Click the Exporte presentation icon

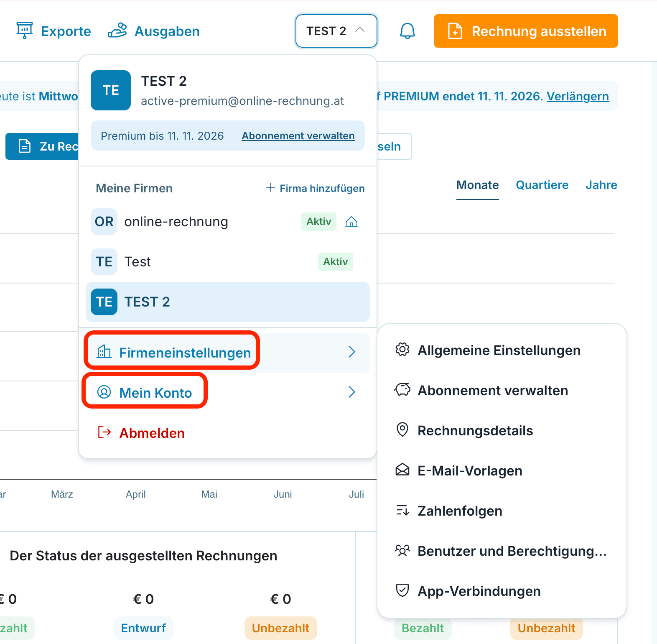[25, 31]
